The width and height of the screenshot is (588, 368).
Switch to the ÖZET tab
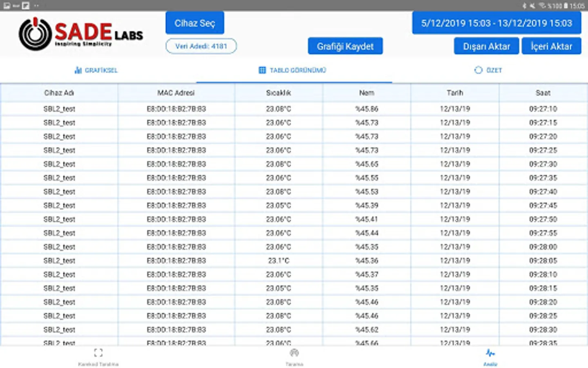point(488,70)
